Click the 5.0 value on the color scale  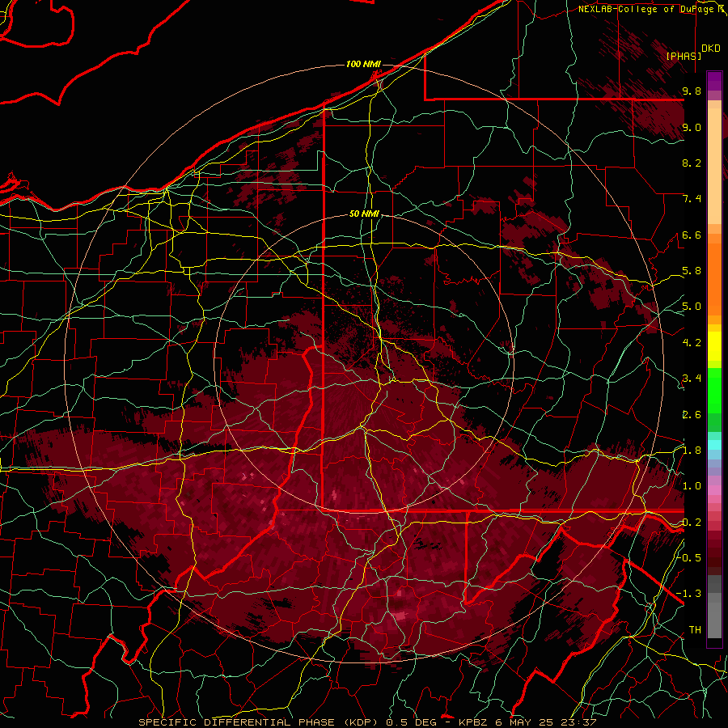click(692, 307)
